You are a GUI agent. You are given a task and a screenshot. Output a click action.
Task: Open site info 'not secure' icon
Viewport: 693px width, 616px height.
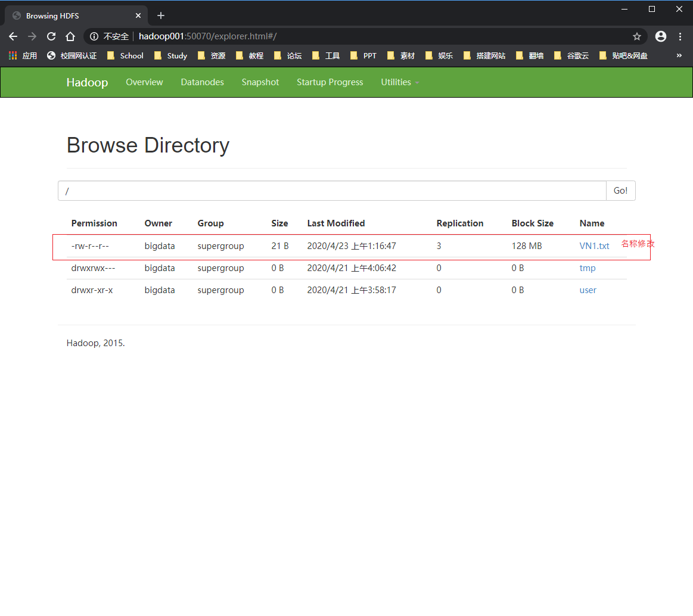(94, 36)
